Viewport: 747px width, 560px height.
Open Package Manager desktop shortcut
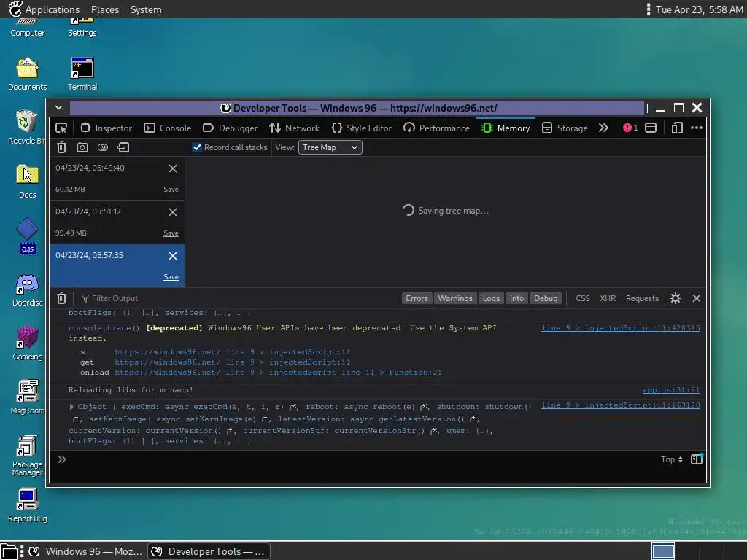click(x=28, y=455)
